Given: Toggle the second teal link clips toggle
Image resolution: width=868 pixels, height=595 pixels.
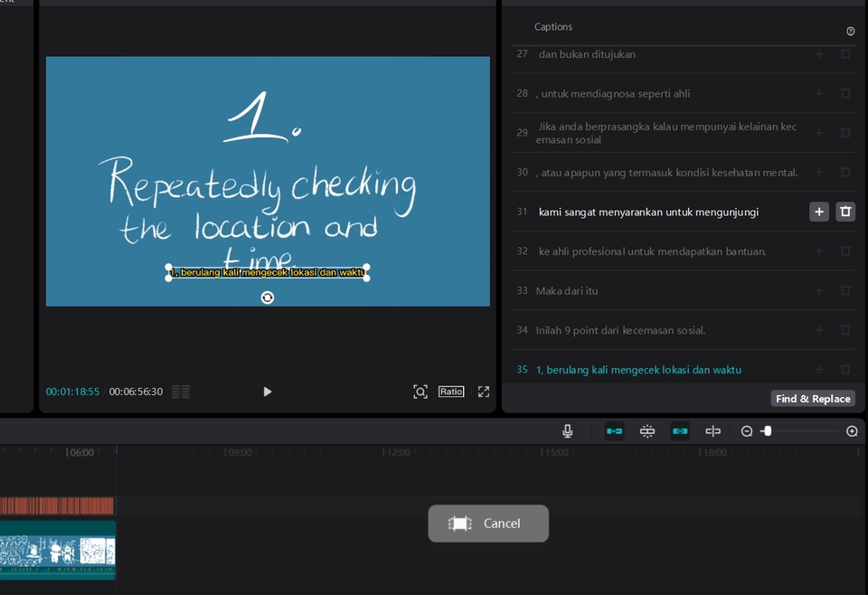Looking at the screenshot, I should pyautogui.click(x=680, y=431).
